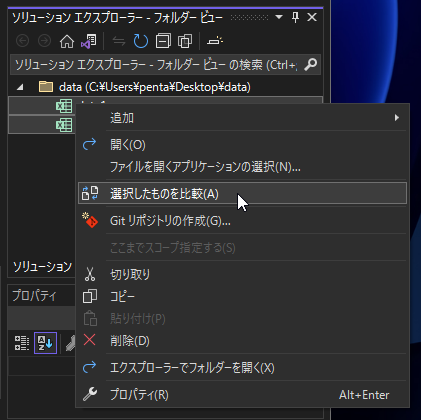Toggle Show All Files icon in toolbar

coord(185,41)
